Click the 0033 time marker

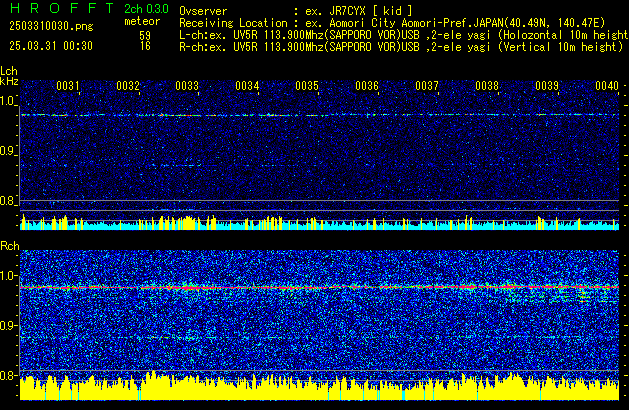click(x=187, y=86)
